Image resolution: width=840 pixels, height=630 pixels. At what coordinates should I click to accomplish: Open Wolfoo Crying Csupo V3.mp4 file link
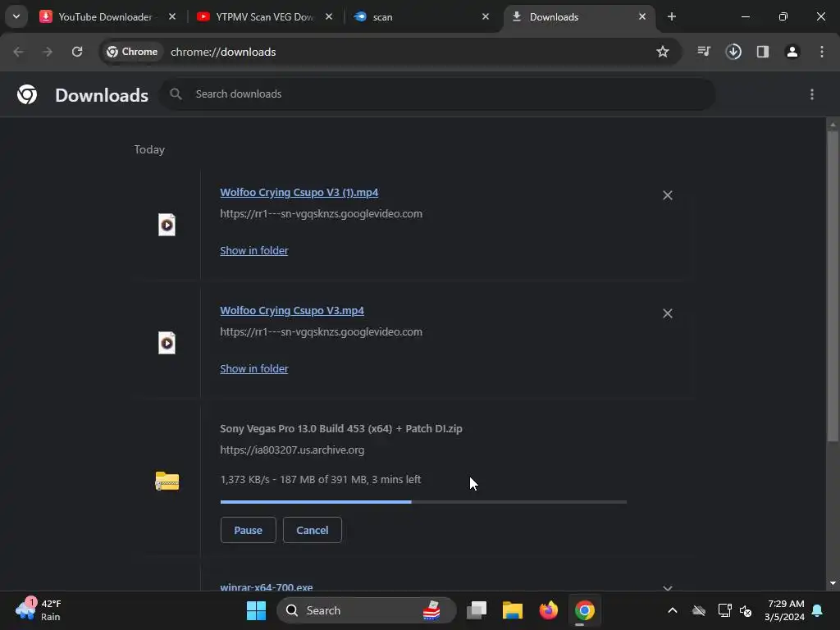pos(292,311)
